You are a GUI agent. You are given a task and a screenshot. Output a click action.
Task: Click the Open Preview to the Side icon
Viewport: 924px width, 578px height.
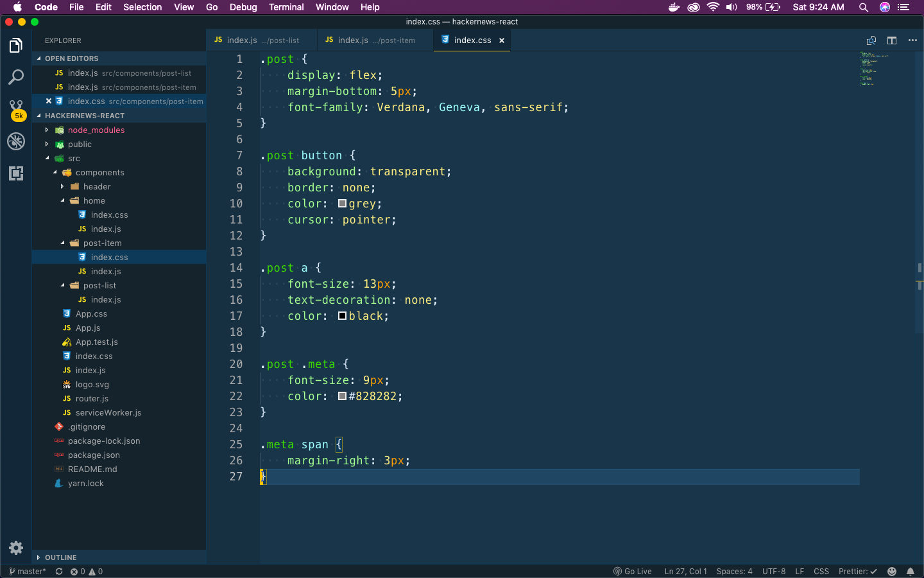click(x=871, y=40)
